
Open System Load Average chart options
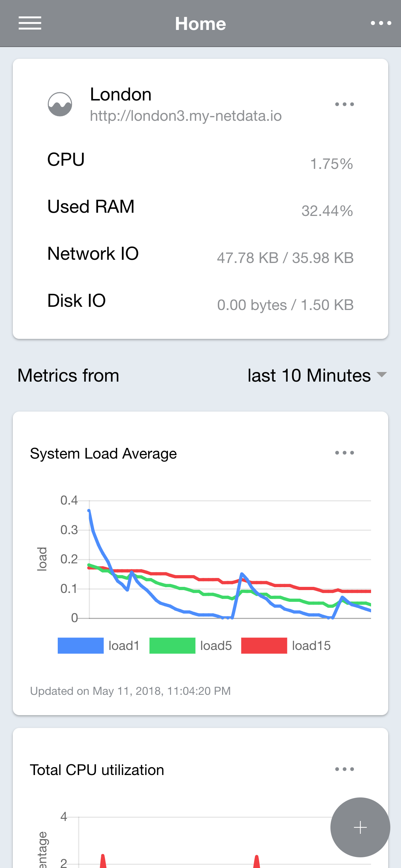[x=344, y=453]
